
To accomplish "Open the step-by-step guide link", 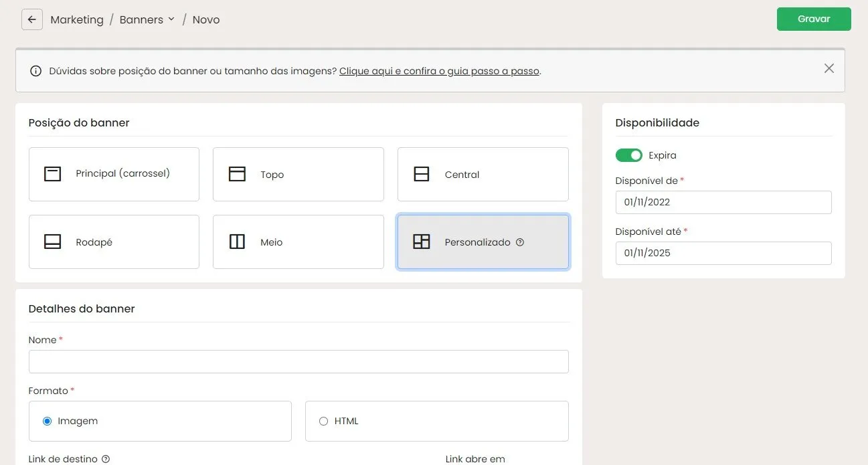I will (440, 71).
